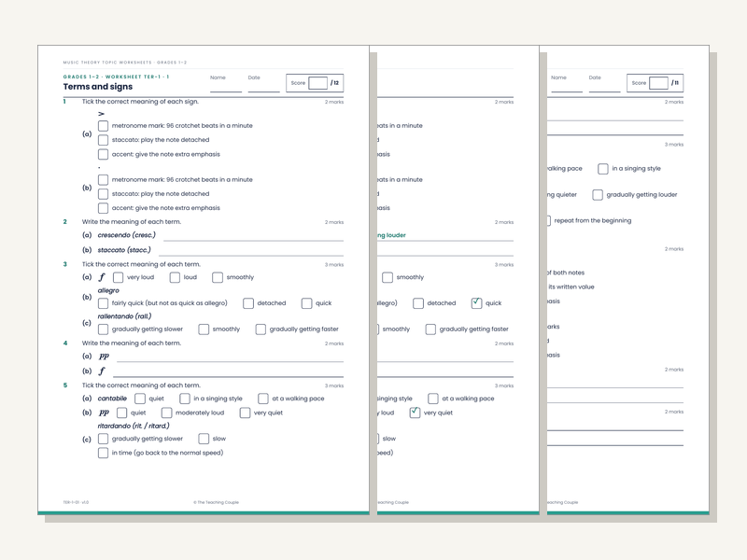Click the Score box marked out of 11
747x560 pixels.
[658, 83]
